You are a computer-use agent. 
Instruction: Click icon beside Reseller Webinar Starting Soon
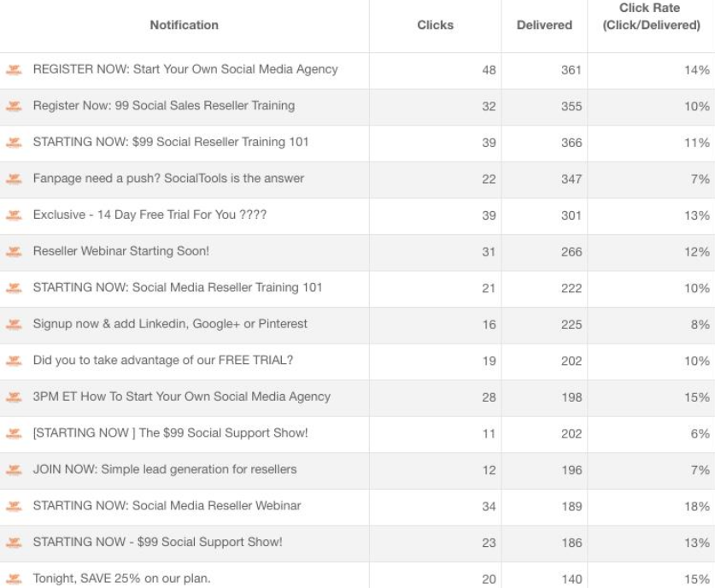tap(14, 251)
